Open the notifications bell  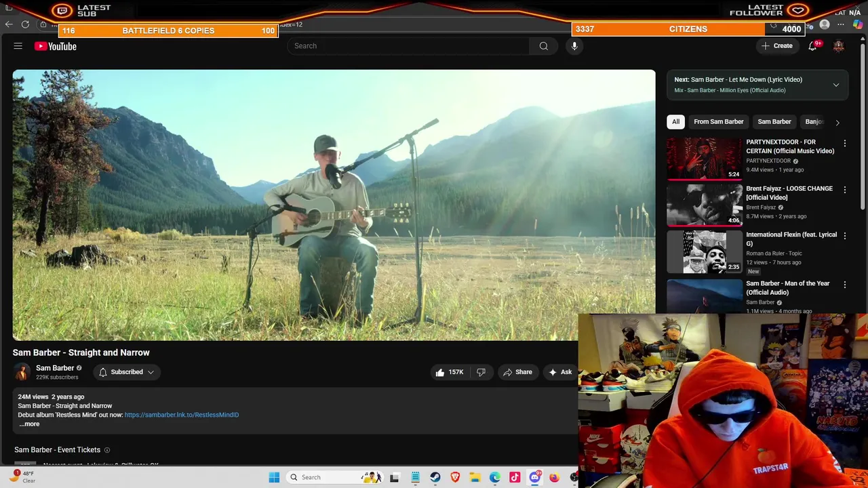click(x=812, y=46)
